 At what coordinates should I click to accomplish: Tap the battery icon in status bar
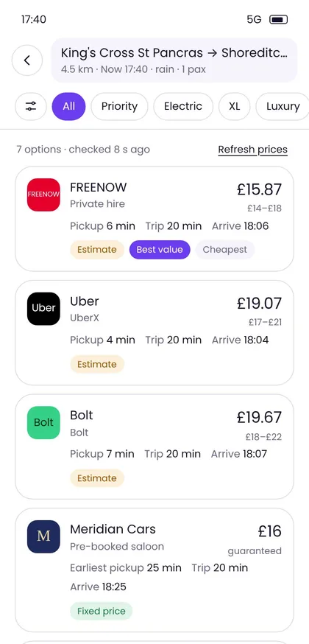tap(278, 19)
